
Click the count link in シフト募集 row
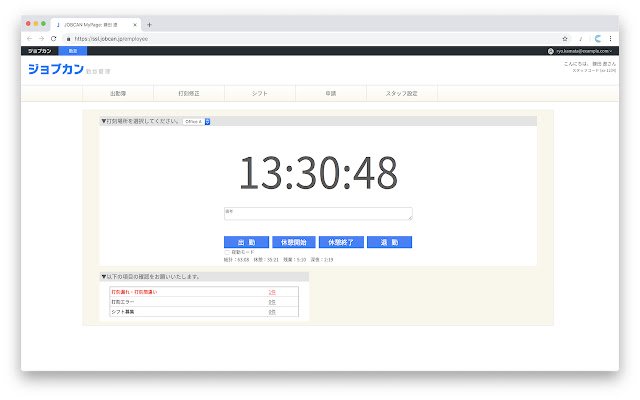tap(272, 312)
